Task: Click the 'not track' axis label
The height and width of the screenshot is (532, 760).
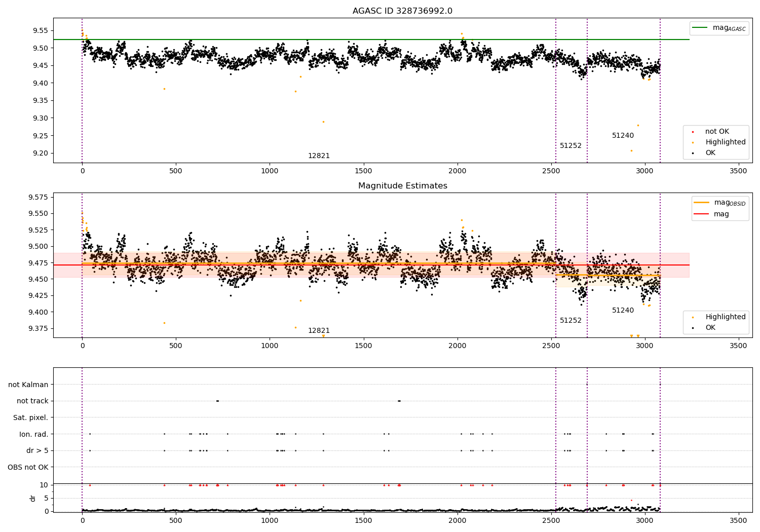Action: pyautogui.click(x=32, y=401)
